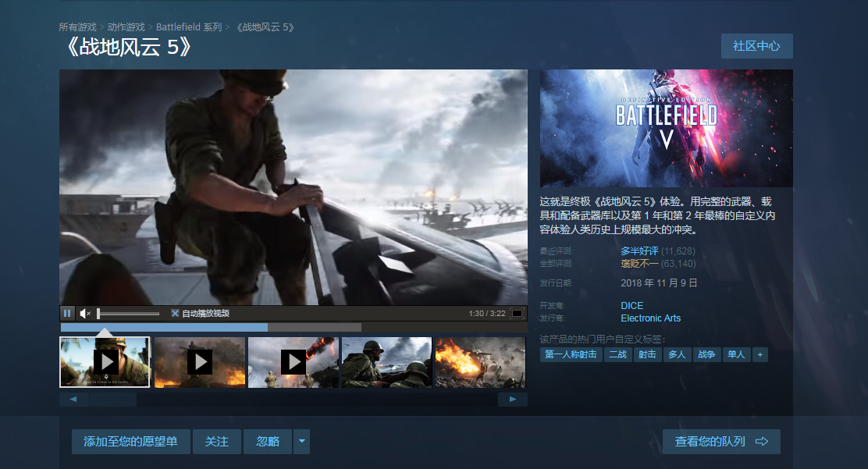Open the fiery battlefield screenshot thumbnail

(x=481, y=362)
